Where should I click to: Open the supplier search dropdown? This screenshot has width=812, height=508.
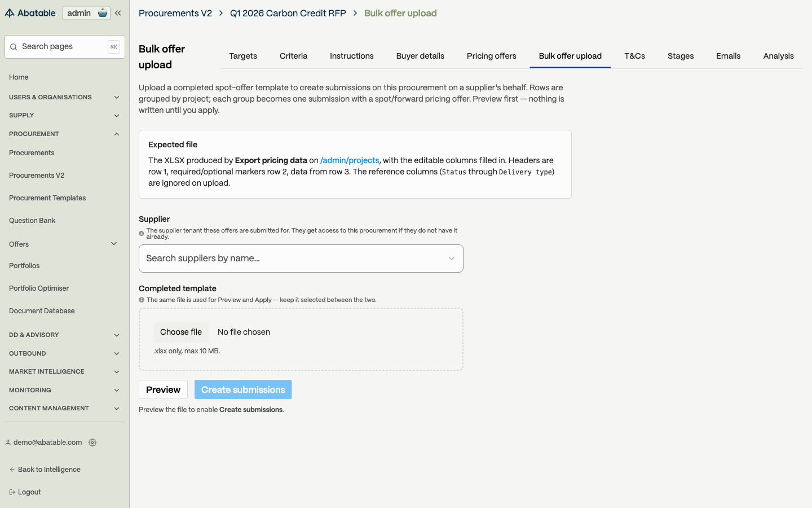[301, 259]
